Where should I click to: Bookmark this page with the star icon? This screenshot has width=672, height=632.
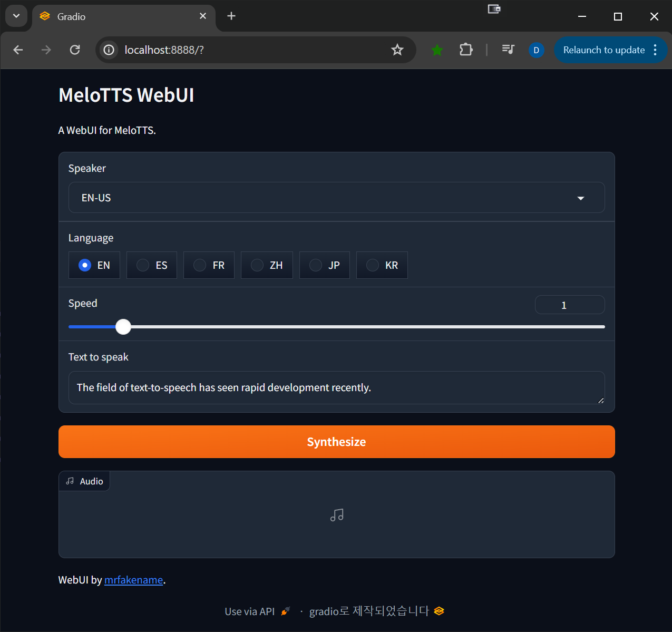point(397,50)
